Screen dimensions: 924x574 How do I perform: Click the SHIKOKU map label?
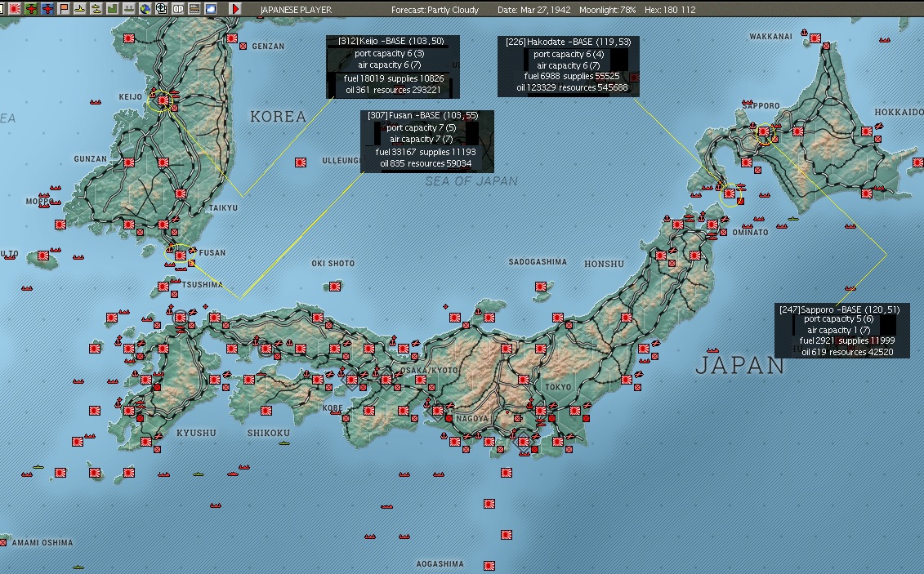[269, 433]
